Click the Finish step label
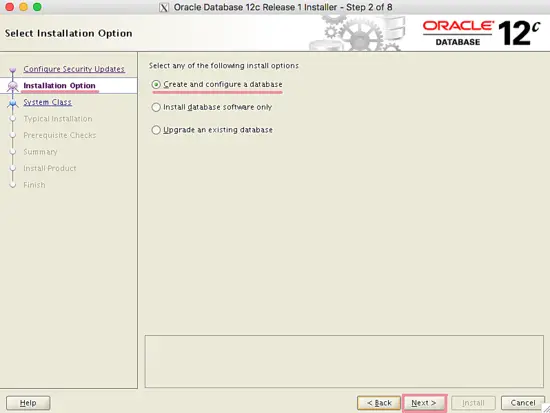Image resolution: width=550 pixels, height=413 pixels. coord(34,185)
